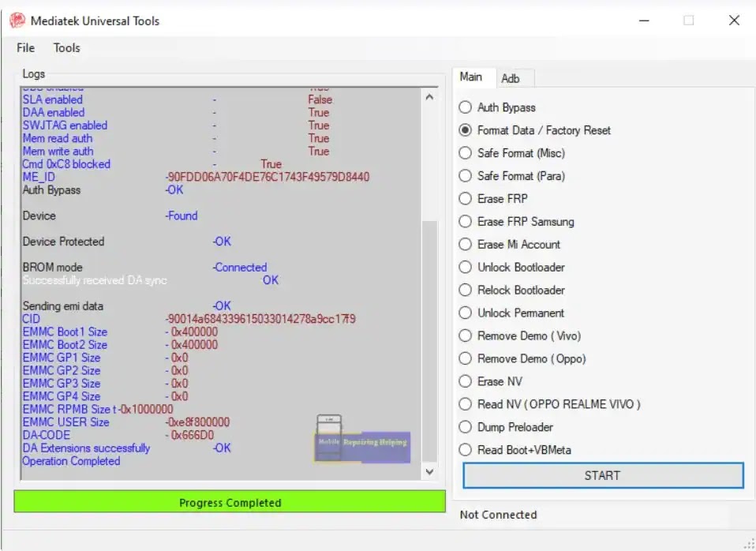
Task: Click the EMMC RPMB Size log line
Action: click(98, 409)
